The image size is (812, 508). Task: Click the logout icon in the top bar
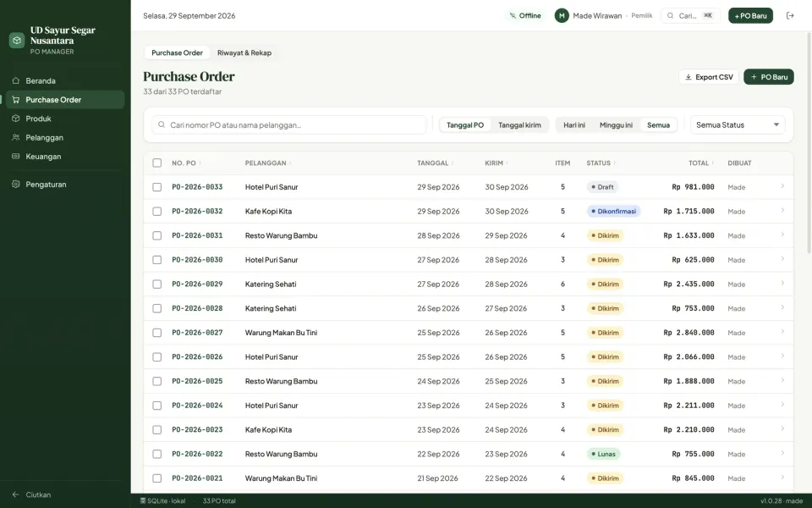point(790,15)
